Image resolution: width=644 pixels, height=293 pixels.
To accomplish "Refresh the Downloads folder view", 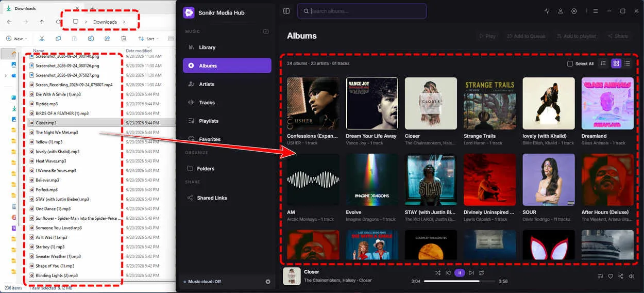I will [x=58, y=22].
